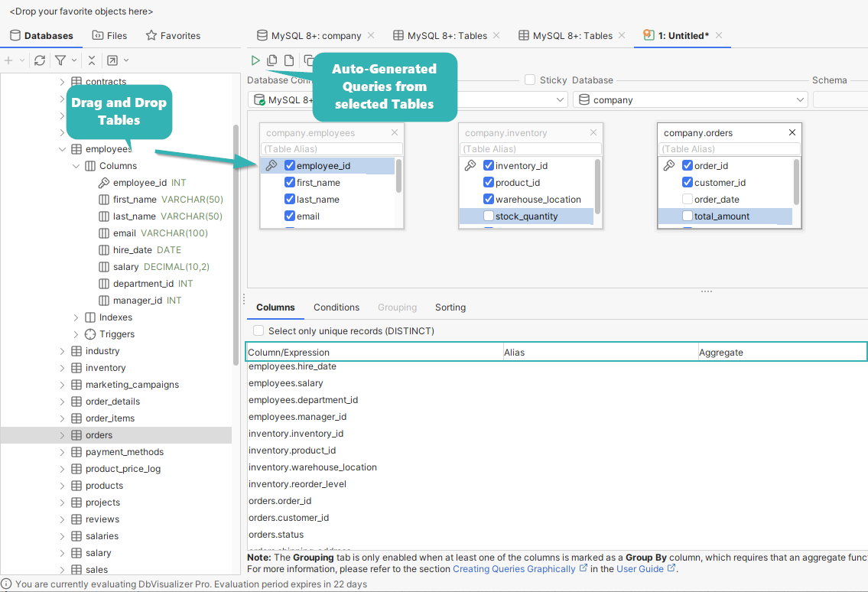The image size is (868, 592).
Task: Enable Select only unique records (DISTINCT)
Action: click(258, 330)
